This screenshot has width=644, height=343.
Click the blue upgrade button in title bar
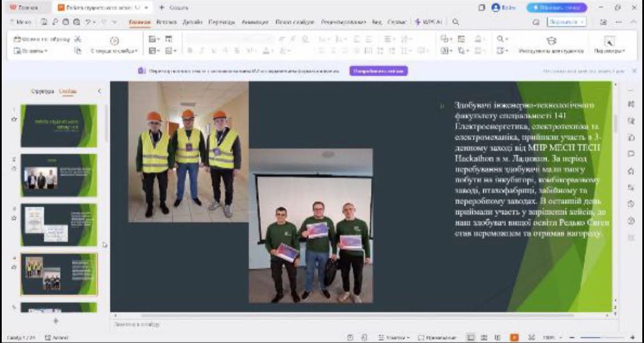[556, 7]
